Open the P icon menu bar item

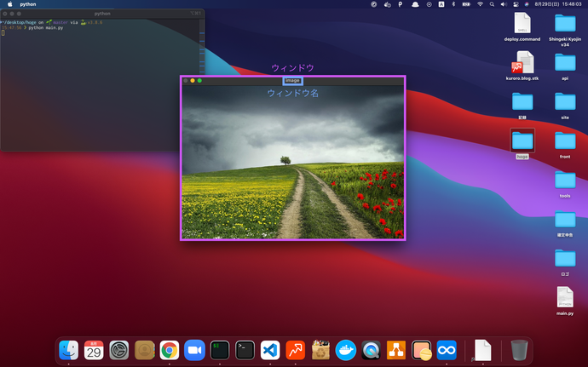[401, 4]
